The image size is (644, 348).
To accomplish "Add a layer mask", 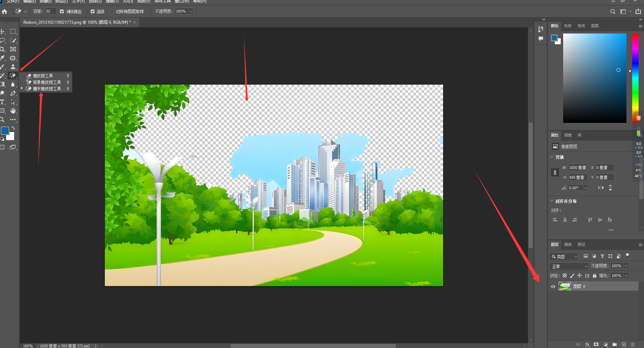I will [x=596, y=344].
